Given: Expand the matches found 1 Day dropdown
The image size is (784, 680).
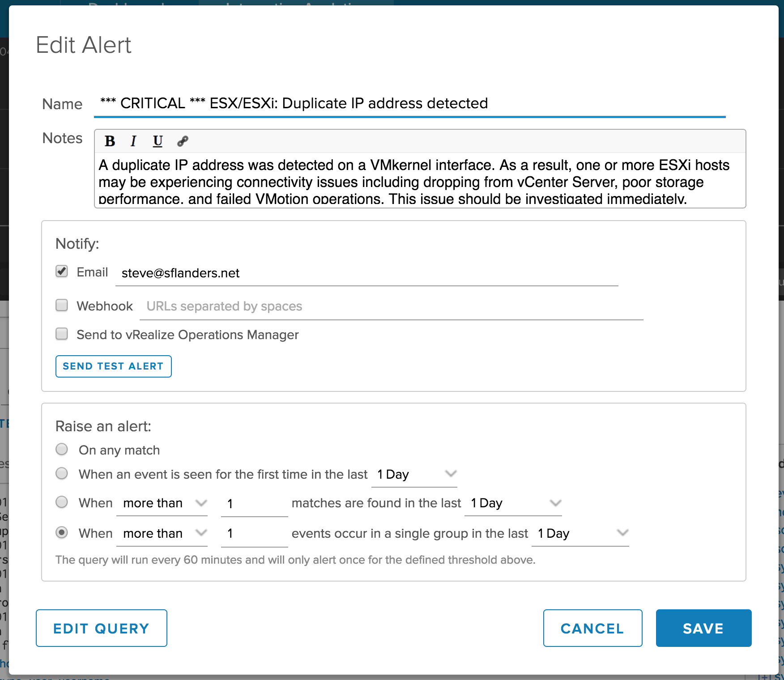Looking at the screenshot, I should pyautogui.click(x=513, y=503).
